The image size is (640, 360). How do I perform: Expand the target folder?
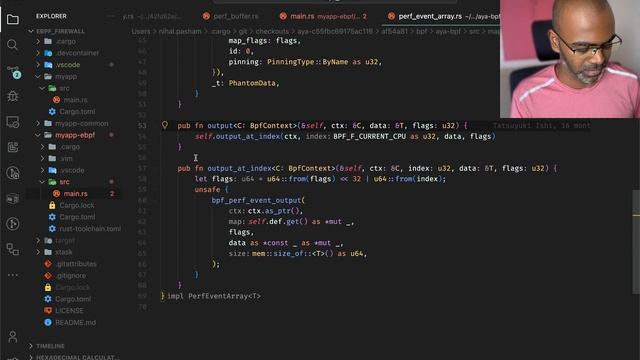pos(38,240)
